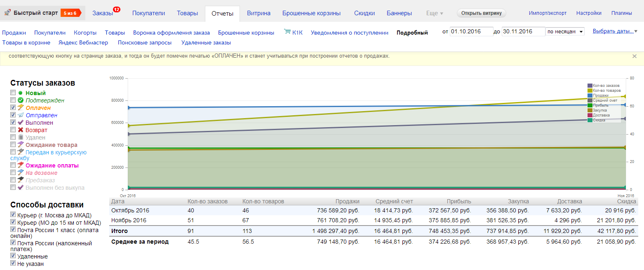Click the blue Продажи legend color swatch
644x270 pixels.
tap(590, 95)
